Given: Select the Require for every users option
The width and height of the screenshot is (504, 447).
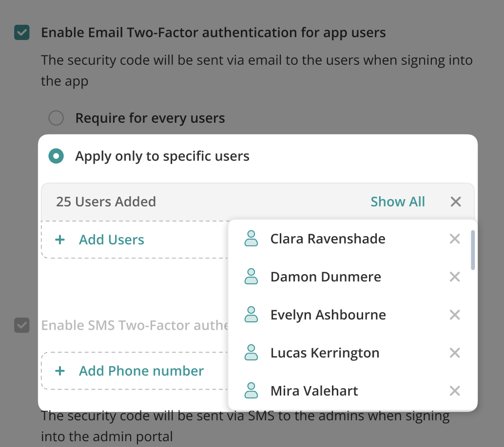Looking at the screenshot, I should [57, 118].
